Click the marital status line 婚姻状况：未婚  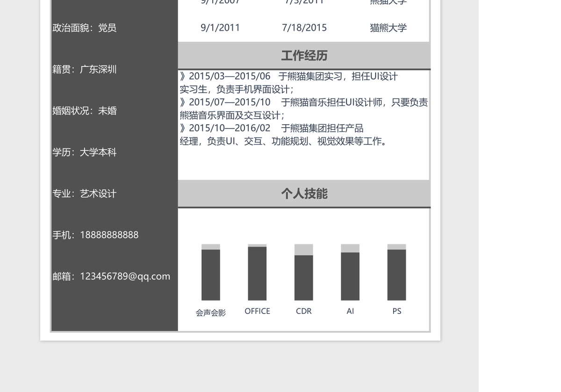click(85, 111)
